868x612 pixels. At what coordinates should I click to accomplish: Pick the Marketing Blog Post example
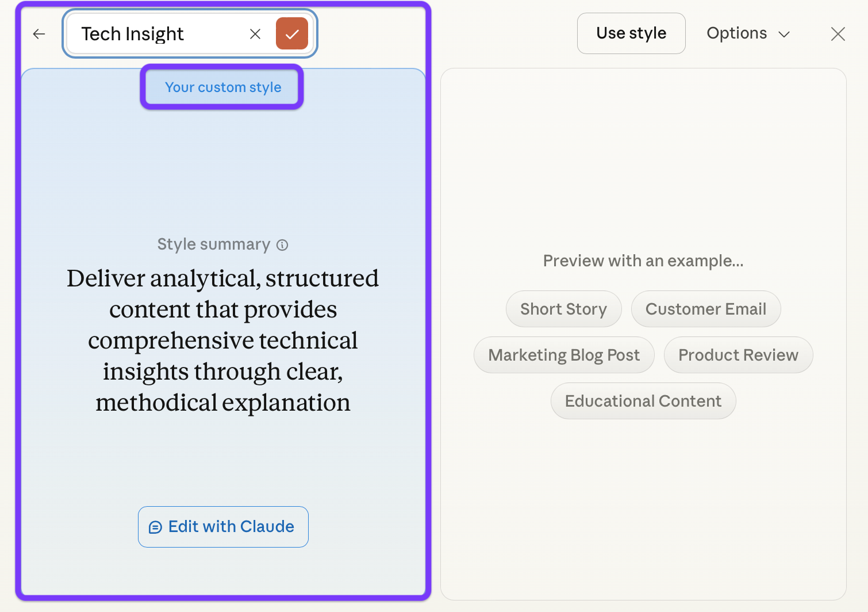click(563, 355)
